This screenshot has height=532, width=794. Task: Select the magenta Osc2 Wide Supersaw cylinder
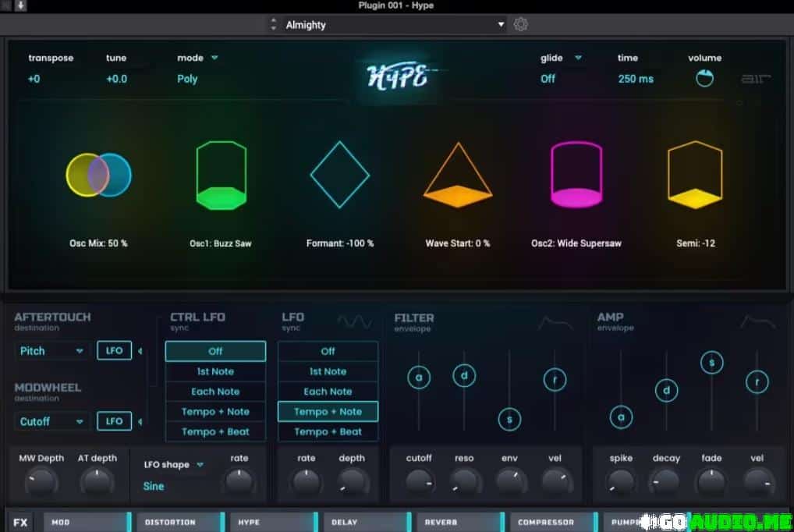click(576, 175)
